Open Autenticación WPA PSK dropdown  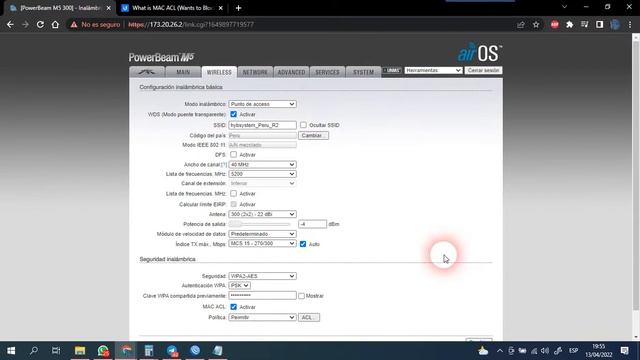[x=240, y=286]
